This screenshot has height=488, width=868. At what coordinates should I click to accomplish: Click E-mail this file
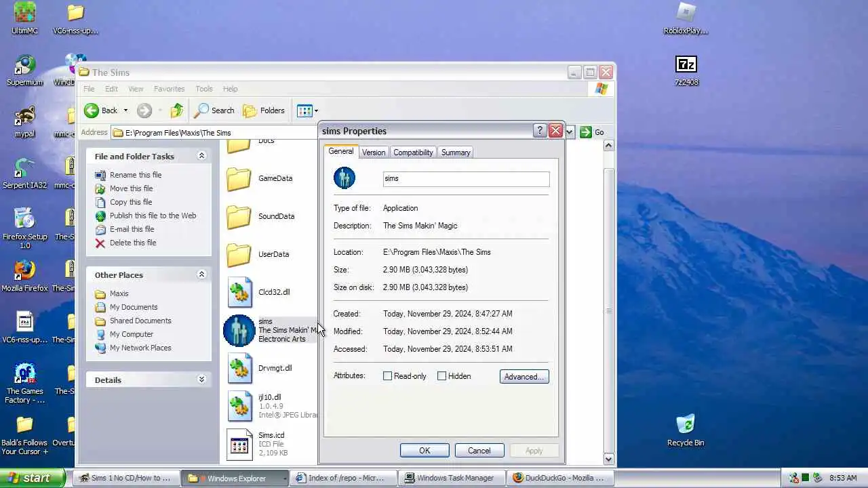click(x=132, y=229)
